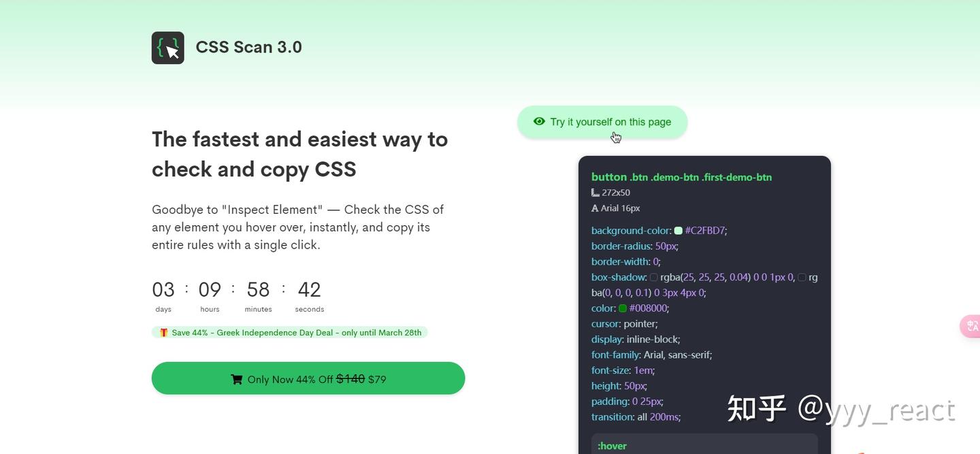Toggle the second rgba checkbox in box-shadow

point(802,277)
